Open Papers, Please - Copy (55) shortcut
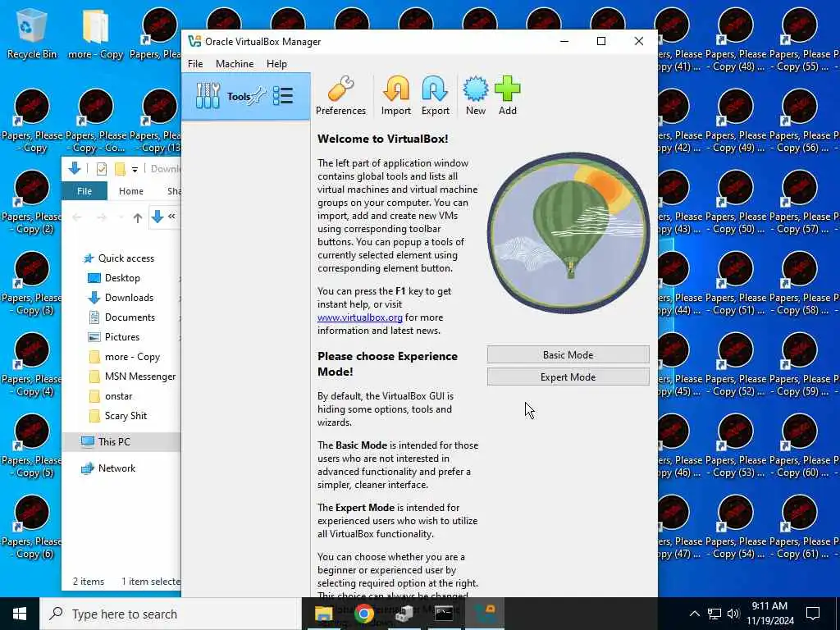840x630 pixels. tap(800, 40)
